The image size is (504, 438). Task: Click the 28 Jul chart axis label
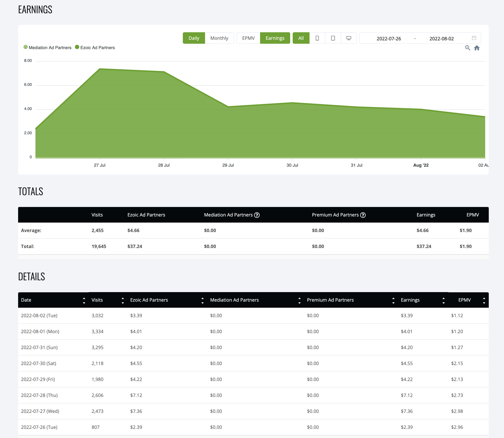(x=164, y=165)
